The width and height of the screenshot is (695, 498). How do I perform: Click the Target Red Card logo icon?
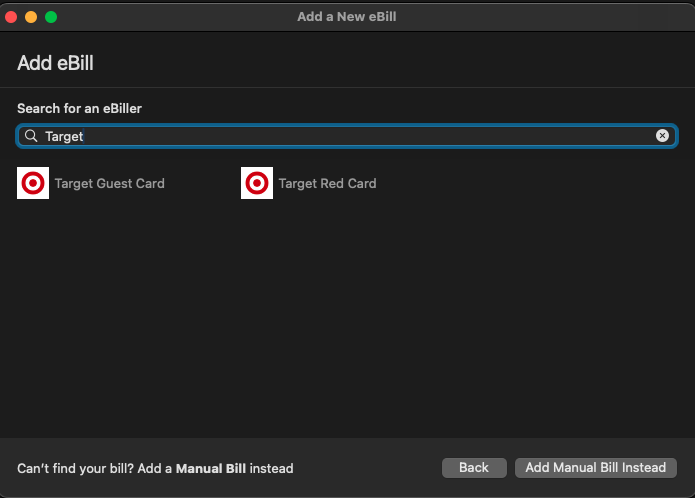tap(257, 183)
